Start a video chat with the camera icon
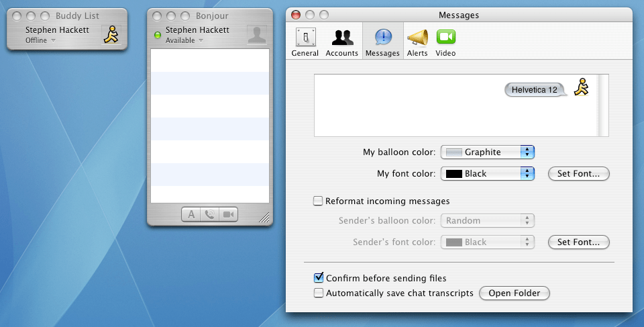 pyautogui.click(x=228, y=215)
